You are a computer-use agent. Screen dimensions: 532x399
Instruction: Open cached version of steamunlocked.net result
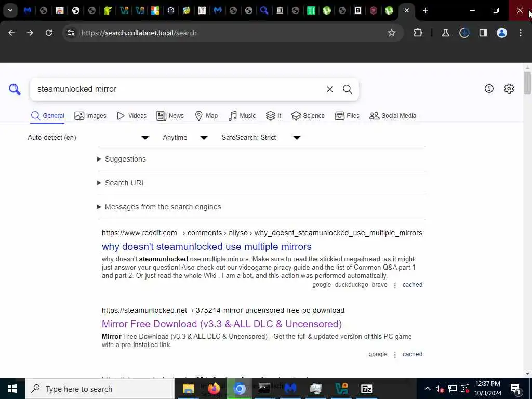pyautogui.click(x=412, y=354)
